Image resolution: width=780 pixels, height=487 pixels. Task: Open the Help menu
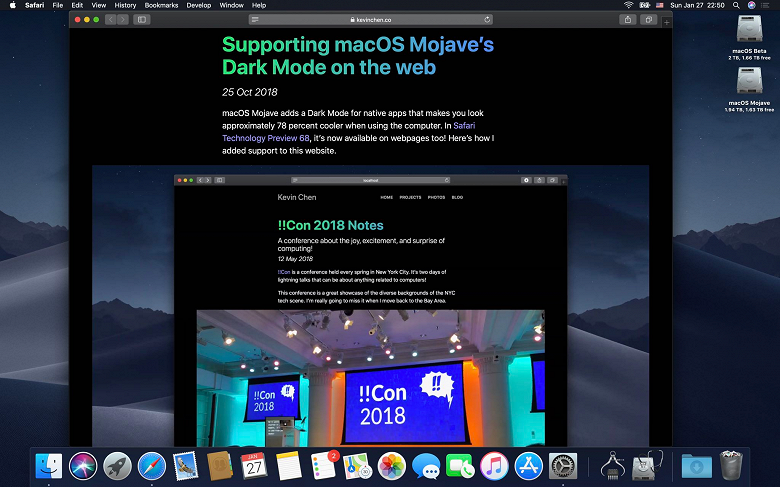coord(259,5)
